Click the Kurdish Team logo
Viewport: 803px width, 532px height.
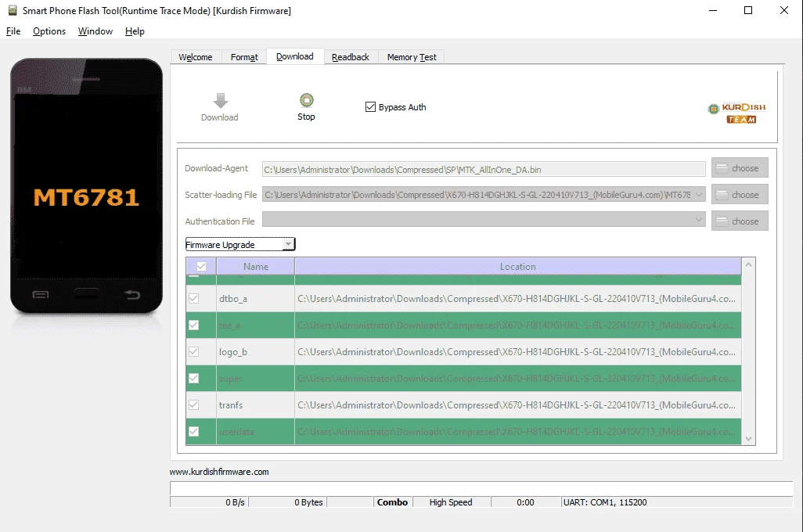737,113
